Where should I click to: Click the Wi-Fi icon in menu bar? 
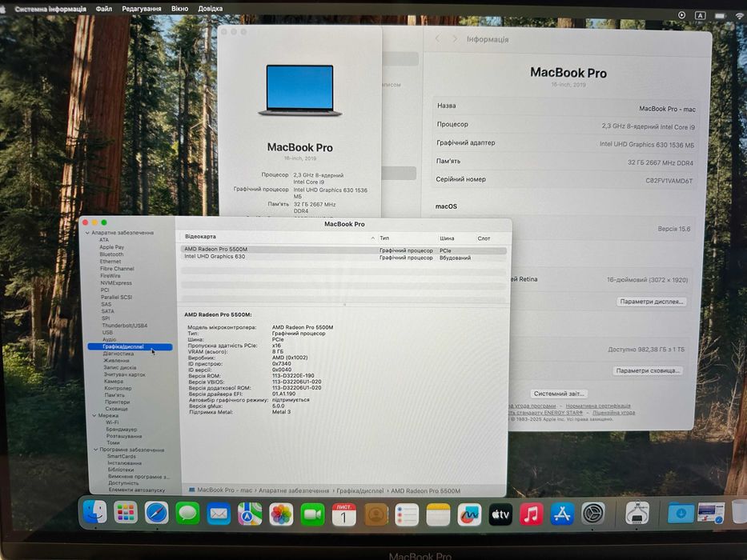click(740, 16)
